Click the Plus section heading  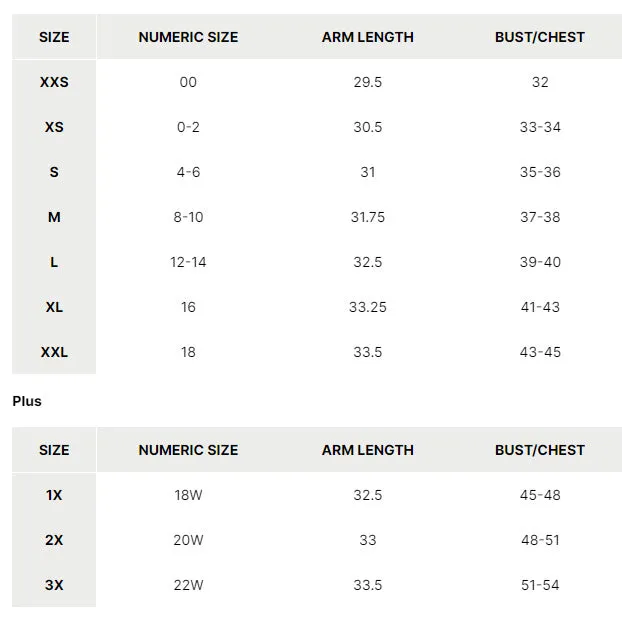27,401
